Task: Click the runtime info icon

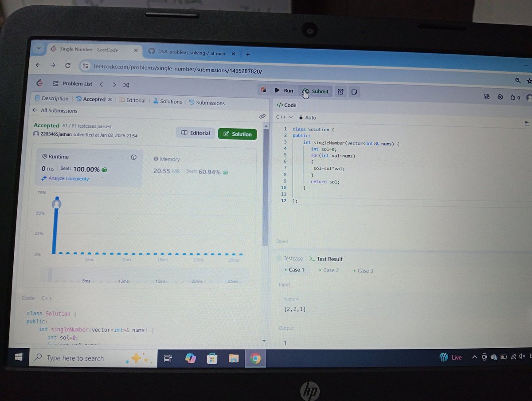Action: click(133, 157)
